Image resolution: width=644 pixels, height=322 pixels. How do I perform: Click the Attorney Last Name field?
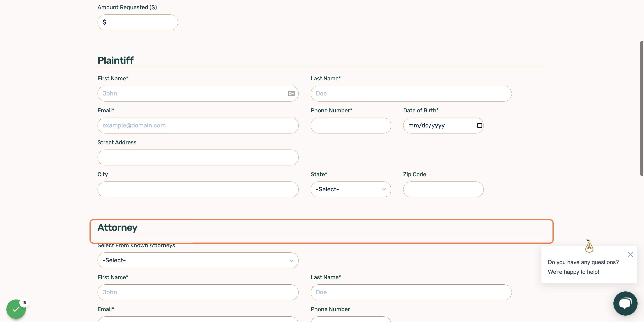411,292
